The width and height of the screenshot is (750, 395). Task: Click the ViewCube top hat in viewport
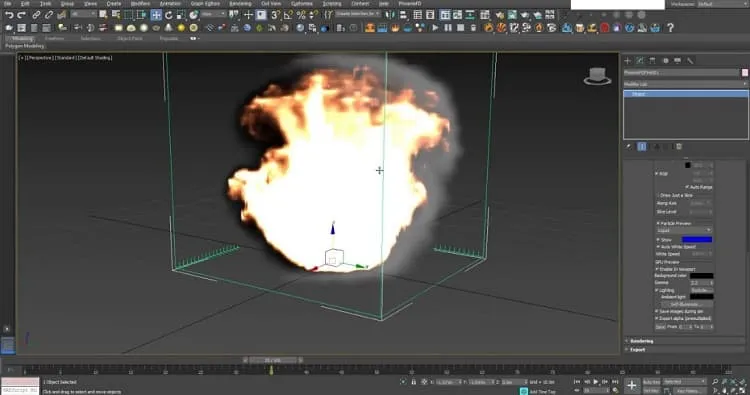click(x=597, y=77)
